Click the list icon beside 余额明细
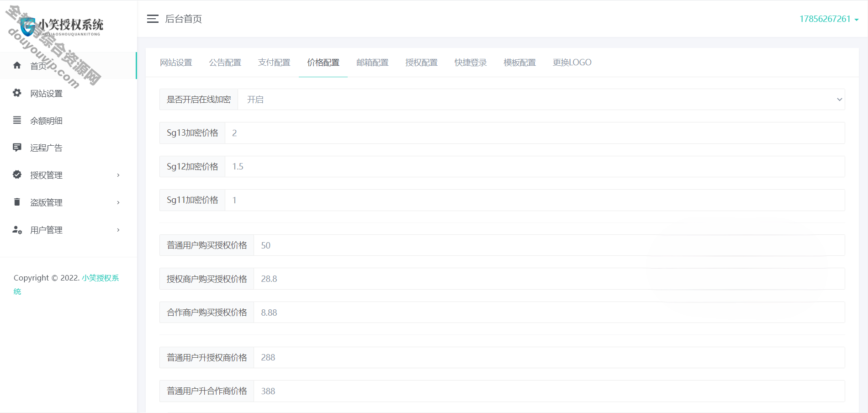This screenshot has width=868, height=413. [17, 120]
